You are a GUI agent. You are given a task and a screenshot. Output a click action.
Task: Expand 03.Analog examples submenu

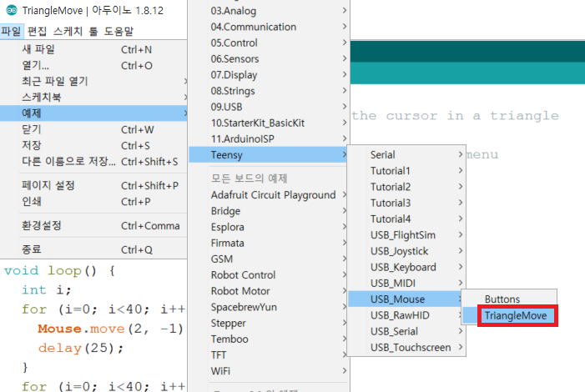click(270, 11)
